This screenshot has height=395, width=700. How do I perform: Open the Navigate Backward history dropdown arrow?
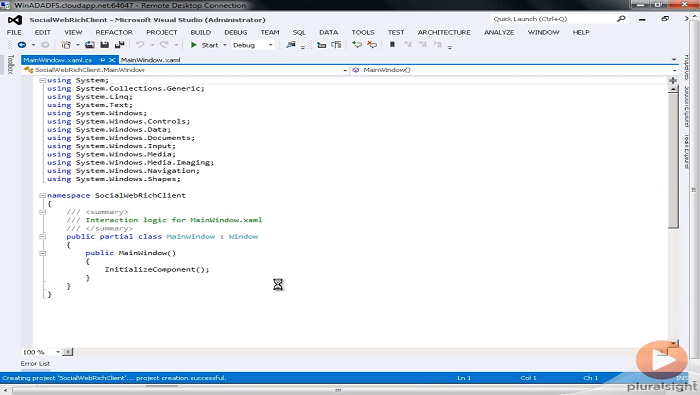(33, 45)
